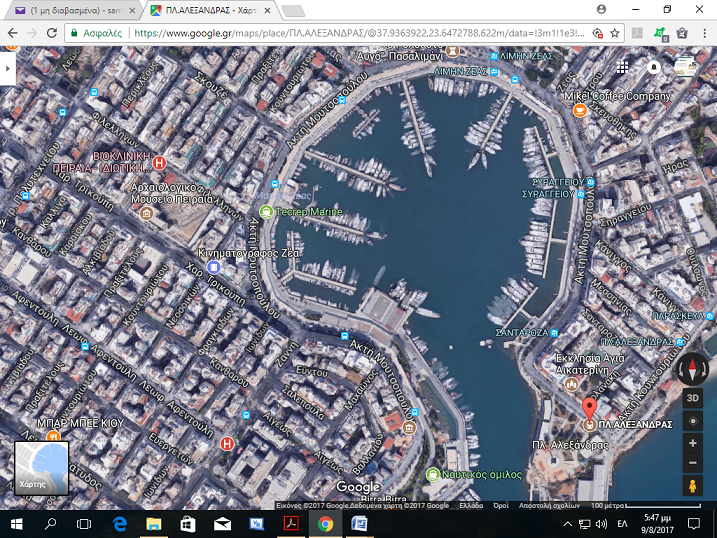Click the Ασφαλές secure site indicator
The width and height of the screenshot is (717, 538).
coord(96,33)
